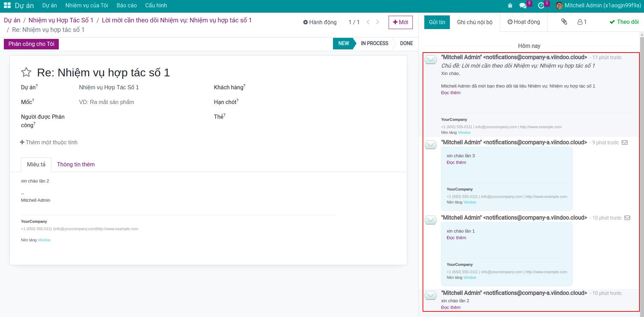644x317 pixels.
Task: Click Gửi tin send message button
Action: [x=437, y=22]
